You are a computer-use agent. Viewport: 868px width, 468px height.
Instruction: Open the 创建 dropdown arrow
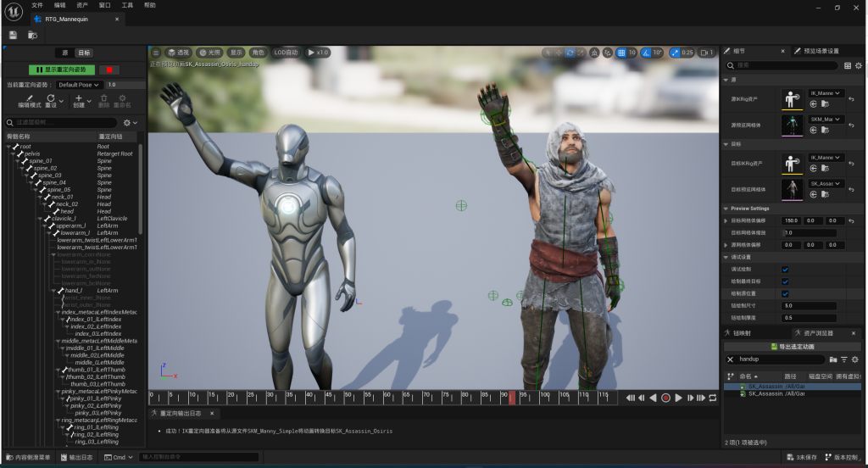(89, 101)
